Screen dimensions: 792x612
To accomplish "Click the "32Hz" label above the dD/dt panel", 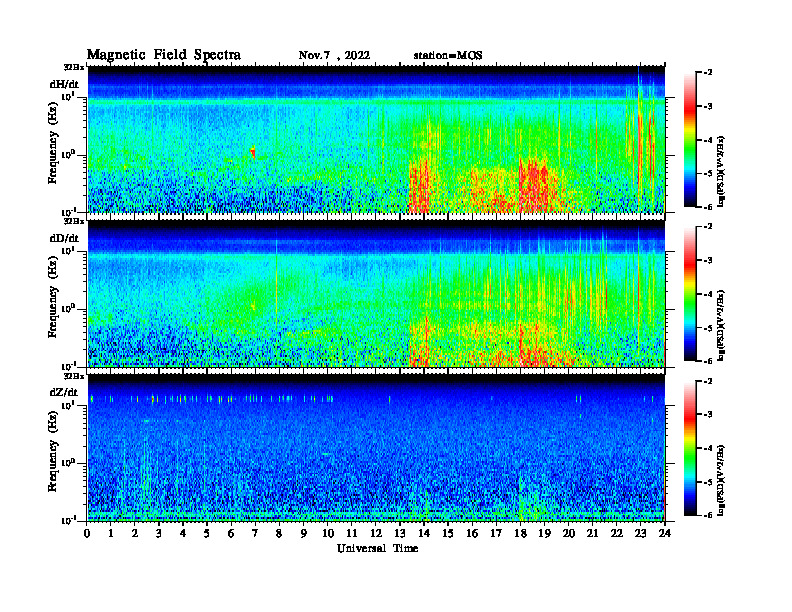I will pyautogui.click(x=74, y=221).
